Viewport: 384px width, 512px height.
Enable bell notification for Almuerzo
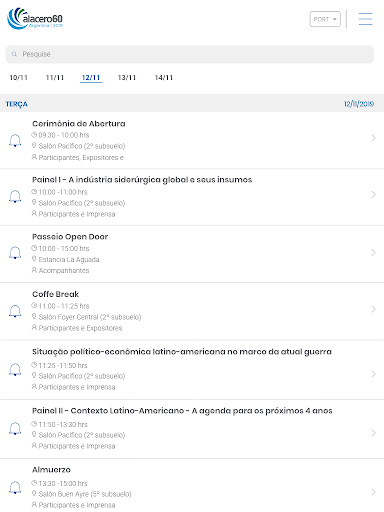click(15, 488)
